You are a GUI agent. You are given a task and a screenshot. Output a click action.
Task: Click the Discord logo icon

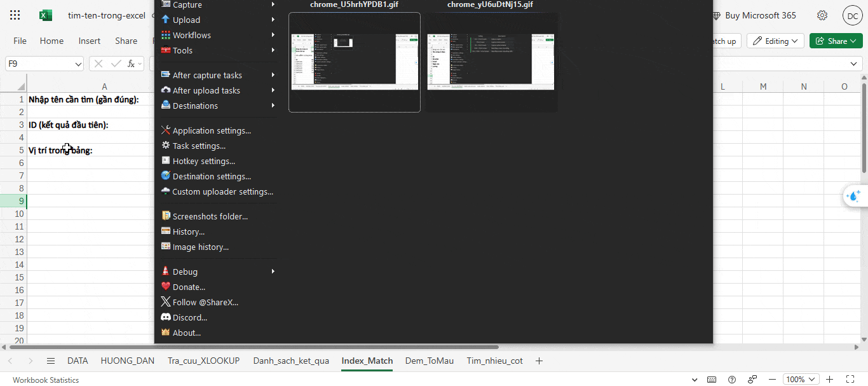166,317
